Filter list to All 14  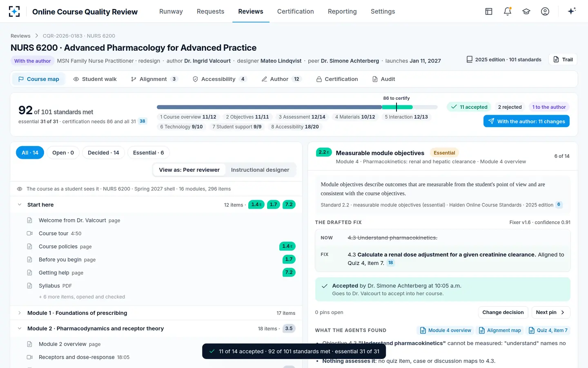[30, 153]
